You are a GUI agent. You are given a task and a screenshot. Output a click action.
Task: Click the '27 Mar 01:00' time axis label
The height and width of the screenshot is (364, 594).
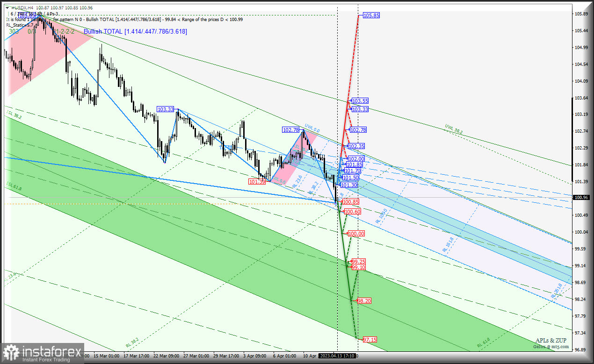[196, 356]
